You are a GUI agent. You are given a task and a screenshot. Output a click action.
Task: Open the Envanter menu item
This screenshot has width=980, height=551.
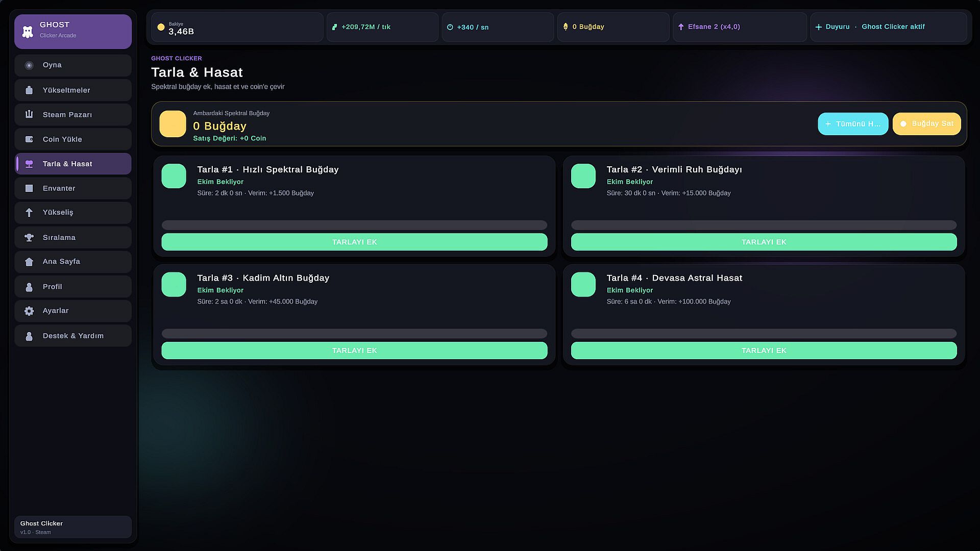click(x=73, y=188)
